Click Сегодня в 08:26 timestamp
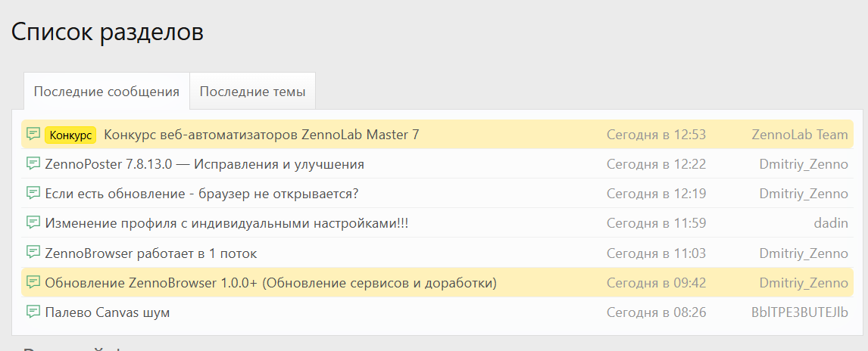868x351 pixels. coord(656,312)
